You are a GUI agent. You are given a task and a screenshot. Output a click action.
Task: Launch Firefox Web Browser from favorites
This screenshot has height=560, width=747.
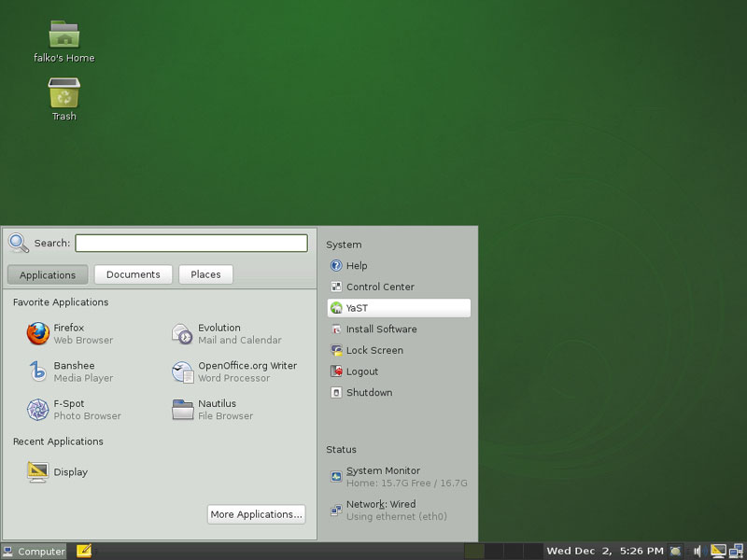point(71,333)
